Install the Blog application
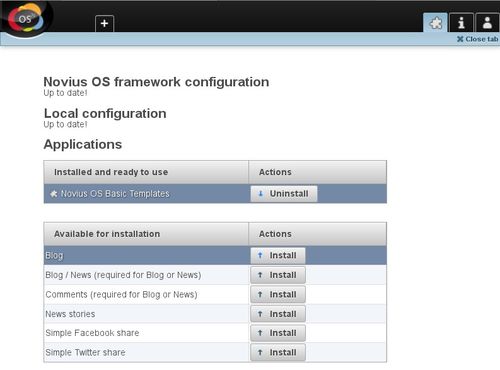This screenshot has width=500, height=370. click(x=278, y=255)
